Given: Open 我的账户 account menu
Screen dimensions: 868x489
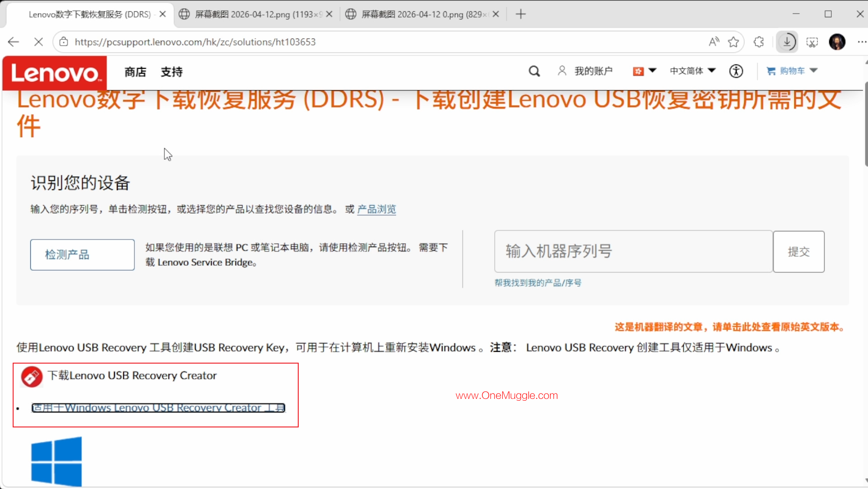Looking at the screenshot, I should (585, 71).
